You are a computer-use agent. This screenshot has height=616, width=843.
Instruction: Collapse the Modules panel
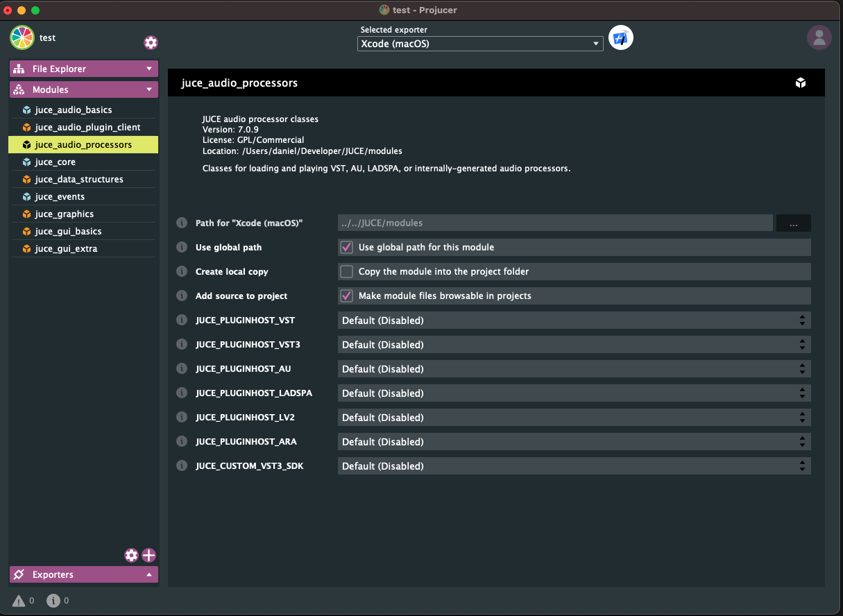pyautogui.click(x=84, y=89)
